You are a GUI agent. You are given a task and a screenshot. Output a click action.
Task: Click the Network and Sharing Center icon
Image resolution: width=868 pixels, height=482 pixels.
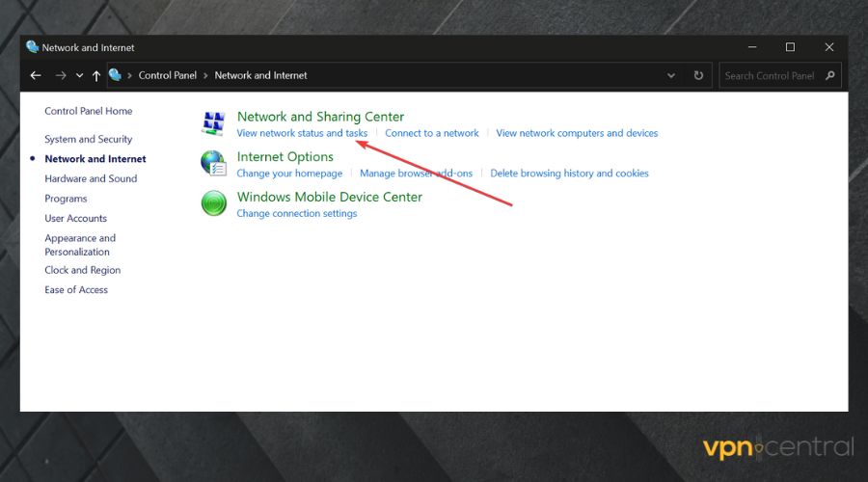(213, 123)
